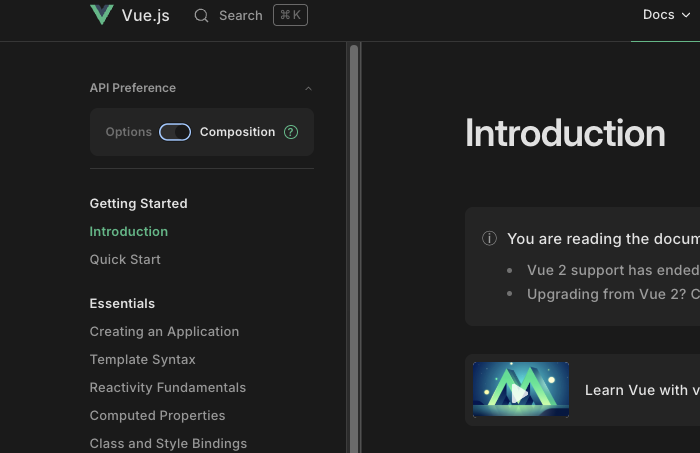
Task: Click the Search box in header
Action: coord(251,16)
